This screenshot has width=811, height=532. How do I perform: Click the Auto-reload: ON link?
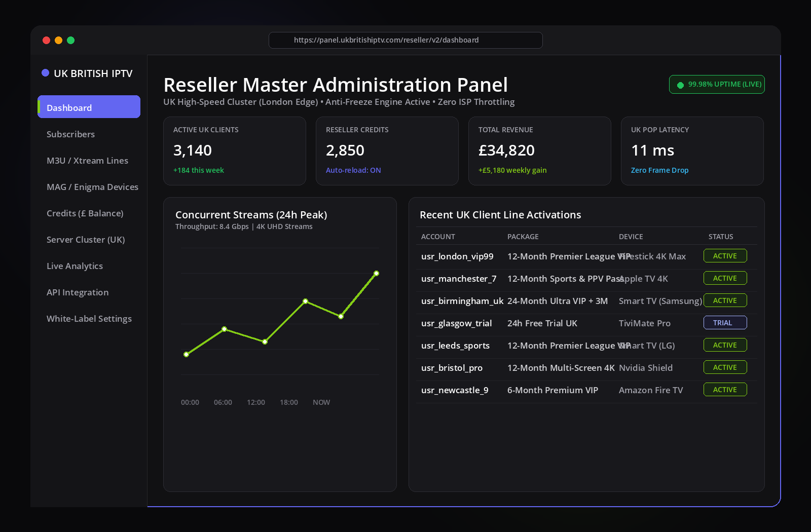353,170
